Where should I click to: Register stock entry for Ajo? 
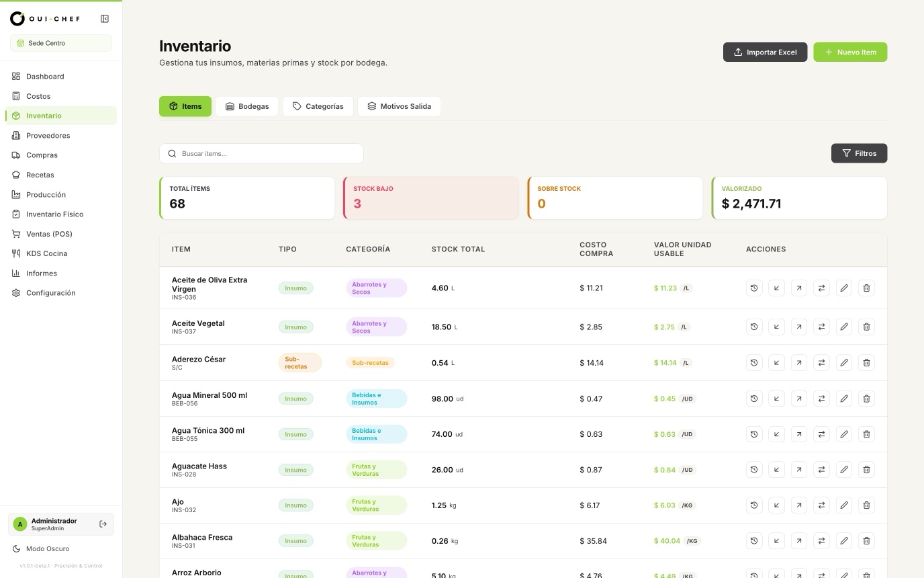point(776,505)
